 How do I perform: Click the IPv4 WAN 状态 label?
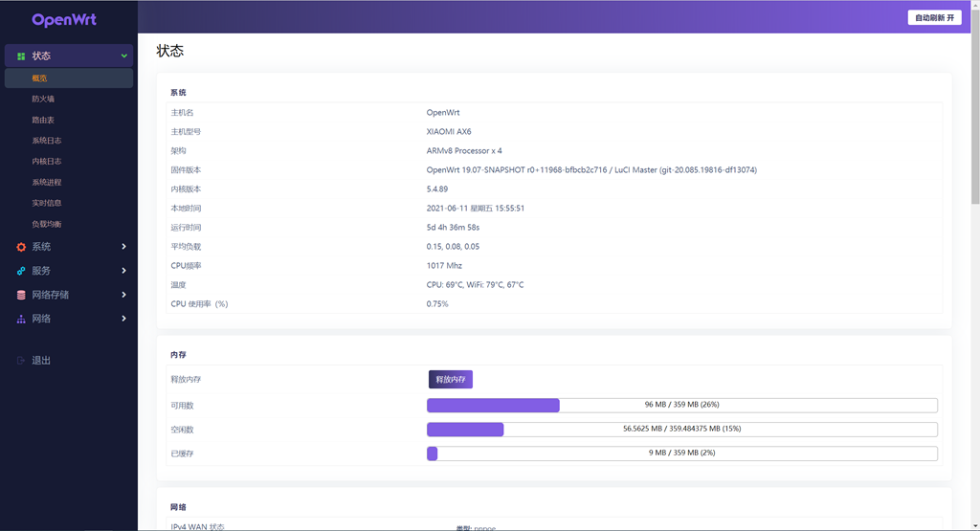(197, 526)
